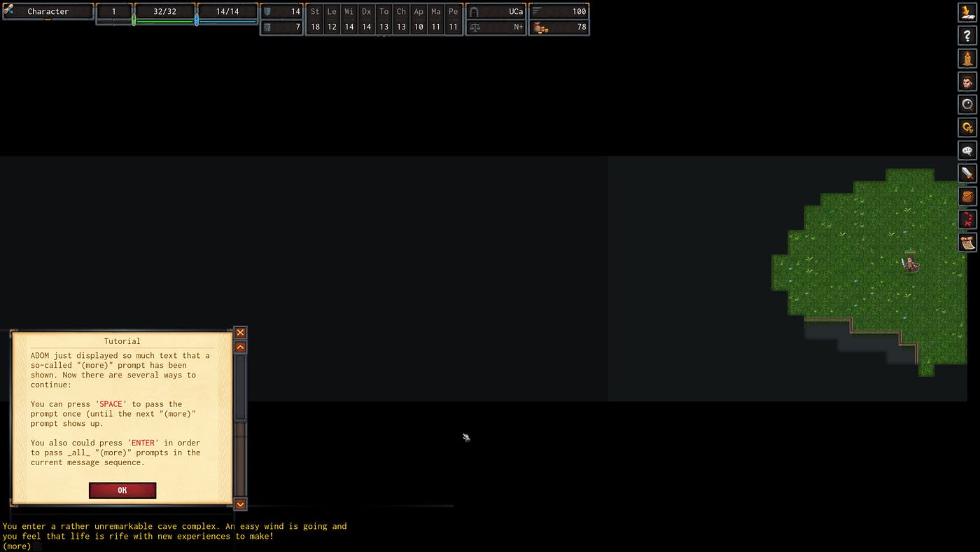Click the scales alignment icon

[475, 27]
